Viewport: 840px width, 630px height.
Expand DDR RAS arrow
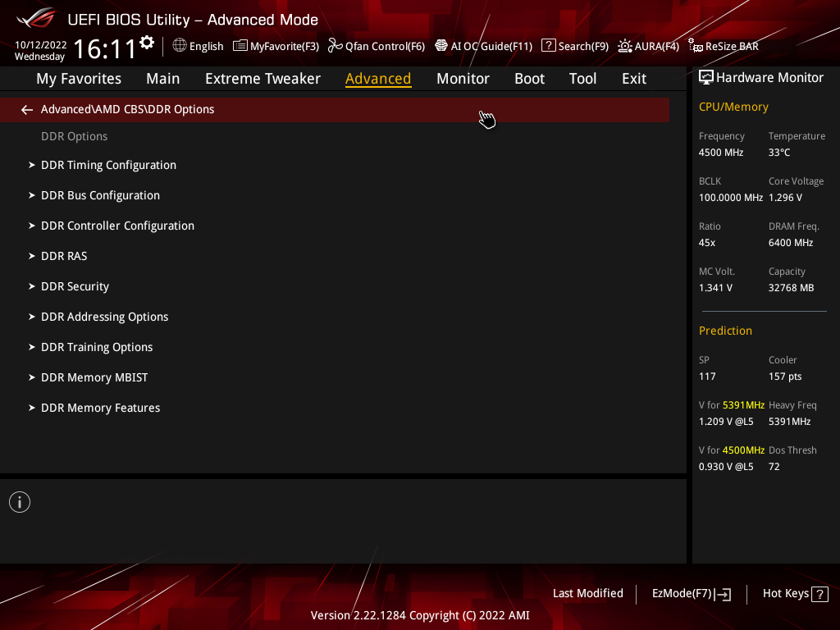click(x=32, y=256)
